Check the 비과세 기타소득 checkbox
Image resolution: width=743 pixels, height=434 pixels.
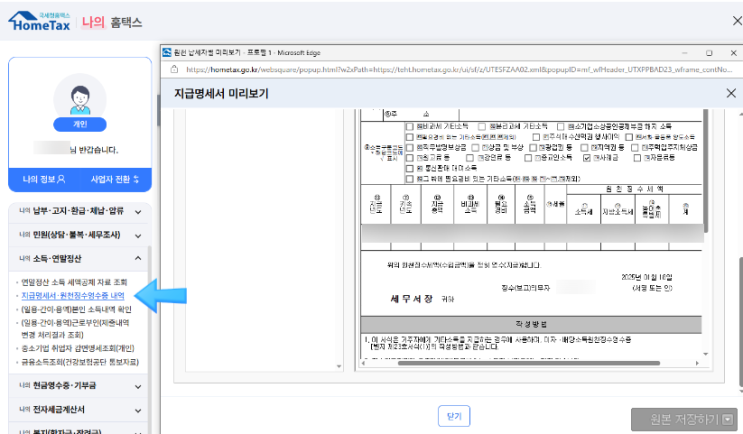(409, 127)
